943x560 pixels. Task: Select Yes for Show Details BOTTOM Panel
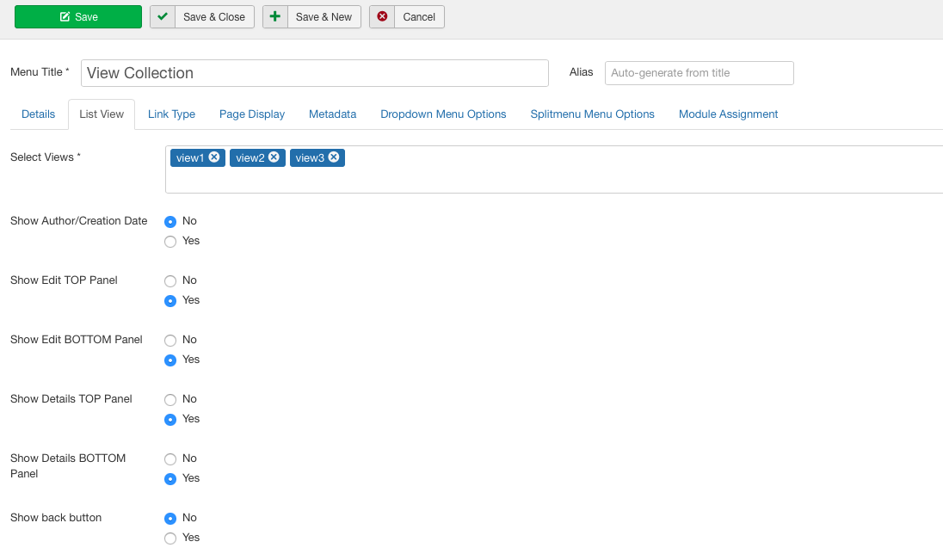click(x=170, y=479)
